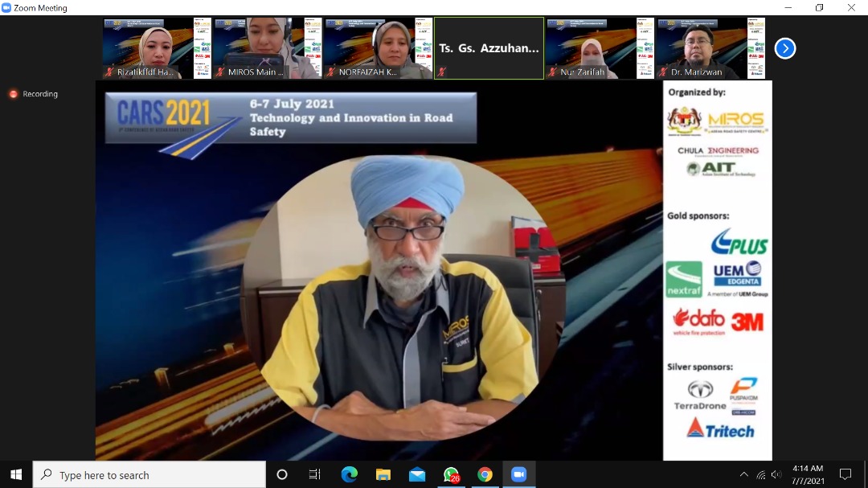Viewport: 868px width, 488px height.
Task: Open Google Chrome from taskbar
Action: coord(485,474)
